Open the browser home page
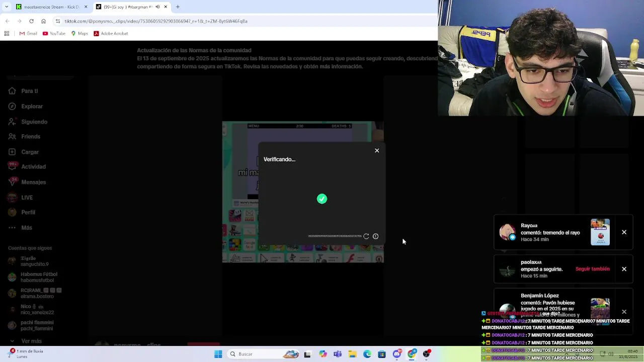Viewport: 644px width, 362px height. 43,21
